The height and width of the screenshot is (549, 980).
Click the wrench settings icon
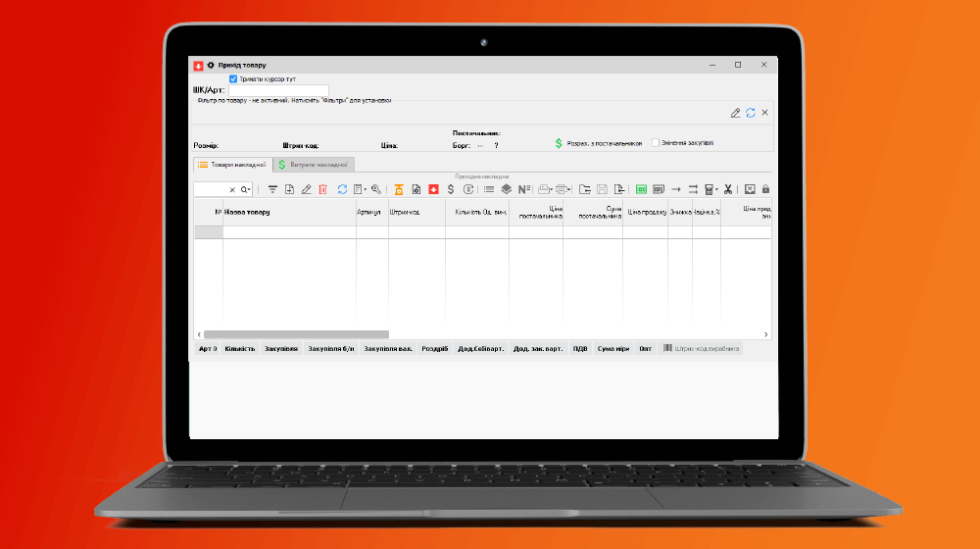pos(375,189)
